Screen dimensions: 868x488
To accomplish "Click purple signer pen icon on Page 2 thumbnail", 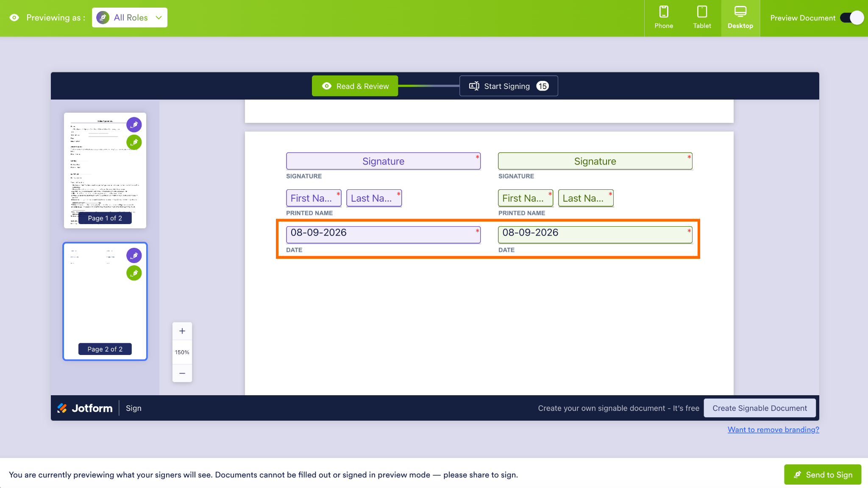I will tap(134, 255).
